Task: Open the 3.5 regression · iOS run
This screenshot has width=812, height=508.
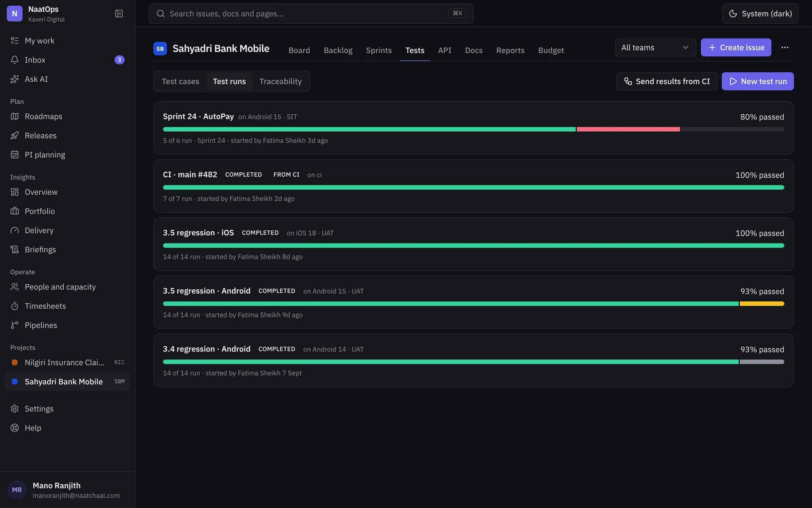Action: (x=473, y=244)
